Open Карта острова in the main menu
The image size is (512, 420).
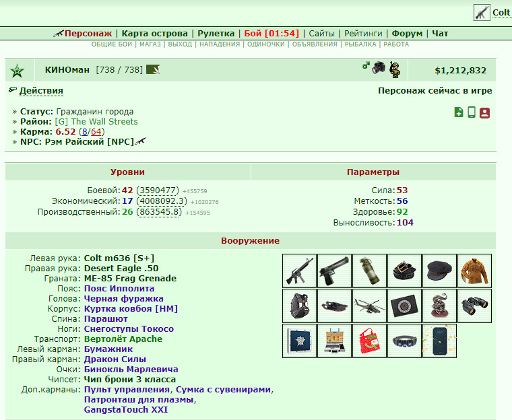pos(155,33)
